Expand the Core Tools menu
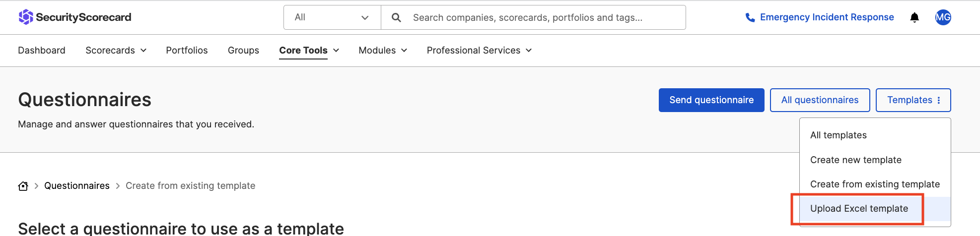 pos(309,51)
